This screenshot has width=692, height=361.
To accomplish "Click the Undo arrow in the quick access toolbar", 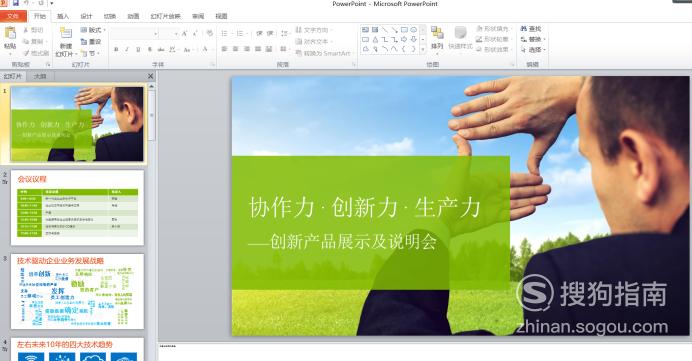I will (26, 4).
